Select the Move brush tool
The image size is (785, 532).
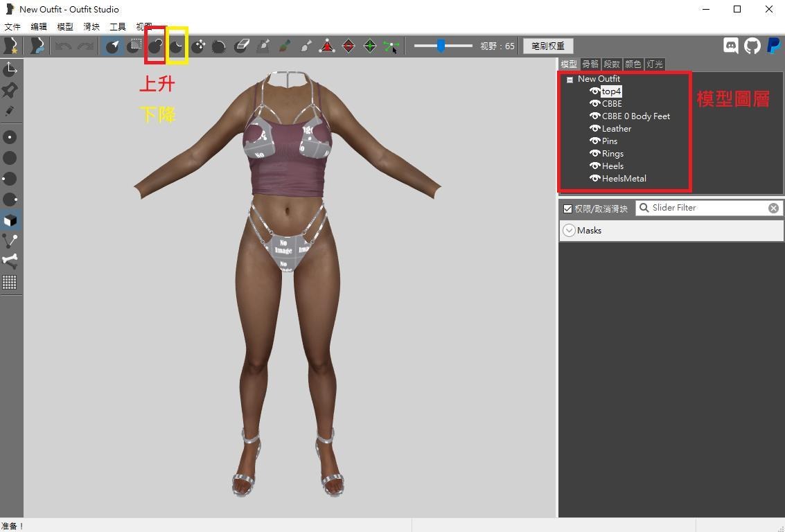(198, 46)
